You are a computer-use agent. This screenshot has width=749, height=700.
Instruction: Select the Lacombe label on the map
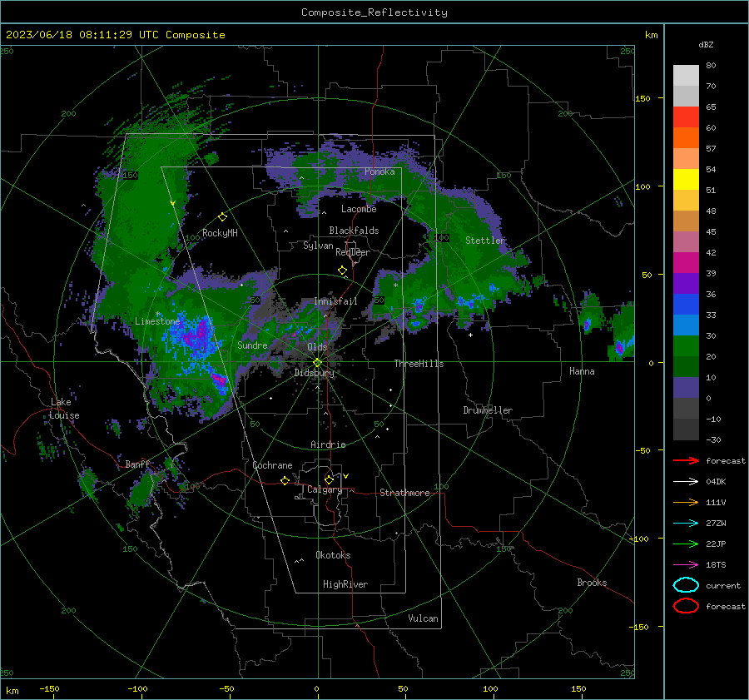tap(359, 209)
